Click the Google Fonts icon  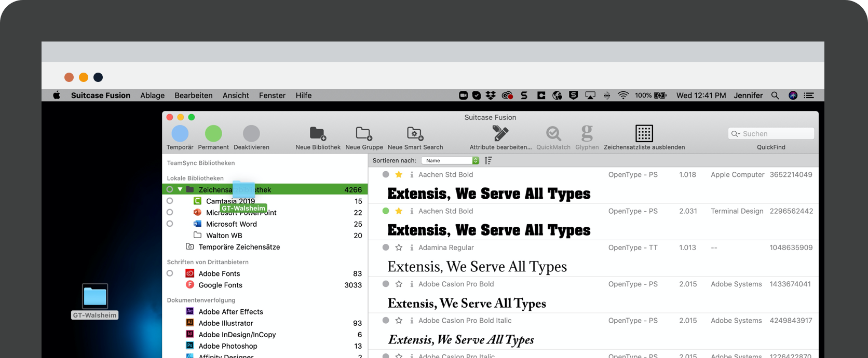click(x=190, y=285)
